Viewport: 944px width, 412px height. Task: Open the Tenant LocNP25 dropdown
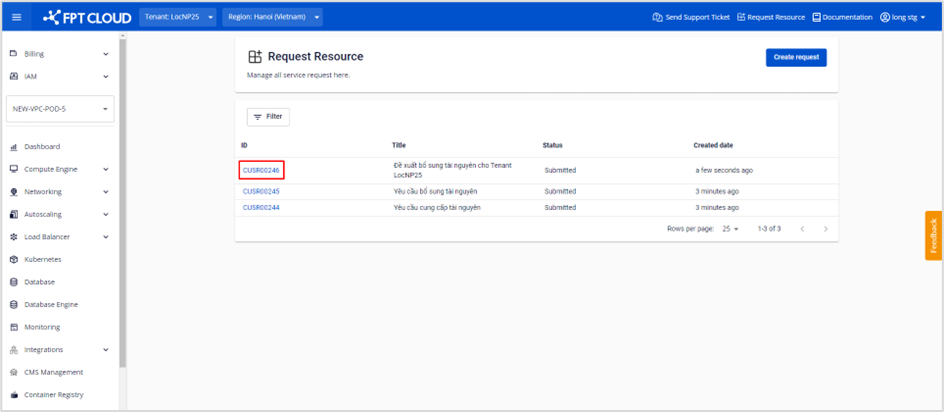pos(178,17)
